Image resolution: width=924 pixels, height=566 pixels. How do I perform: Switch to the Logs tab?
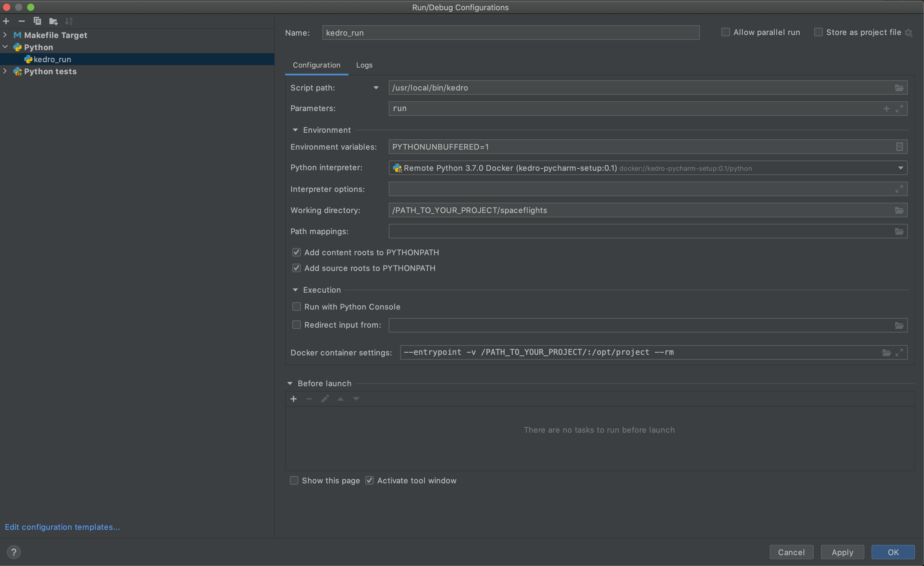pos(364,65)
